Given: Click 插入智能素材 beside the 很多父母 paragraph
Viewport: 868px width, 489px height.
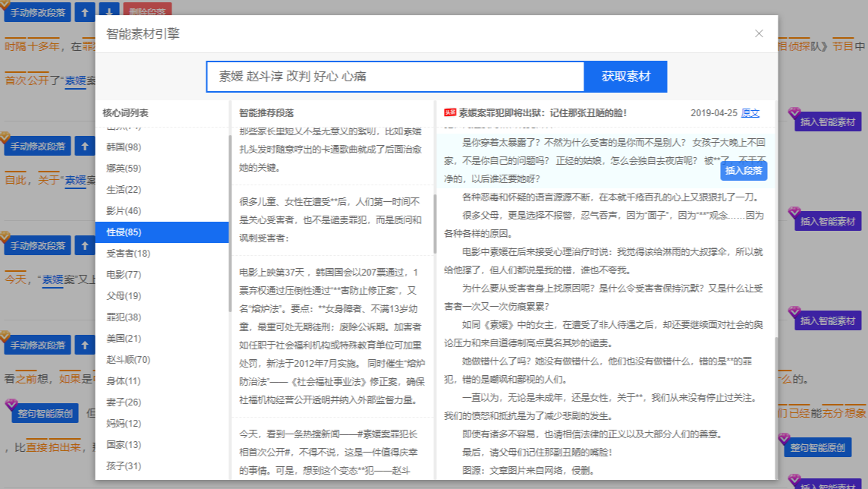Looking at the screenshot, I should coord(828,222).
